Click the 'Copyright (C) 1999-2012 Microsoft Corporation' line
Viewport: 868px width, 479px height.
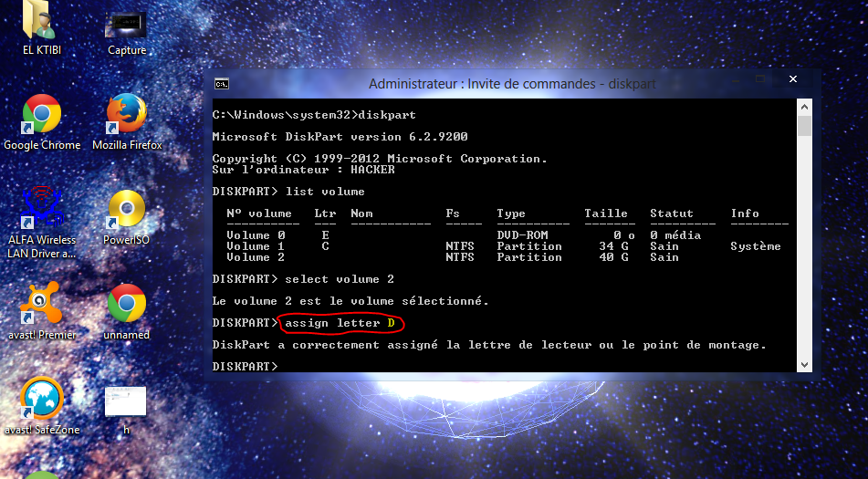(x=380, y=159)
